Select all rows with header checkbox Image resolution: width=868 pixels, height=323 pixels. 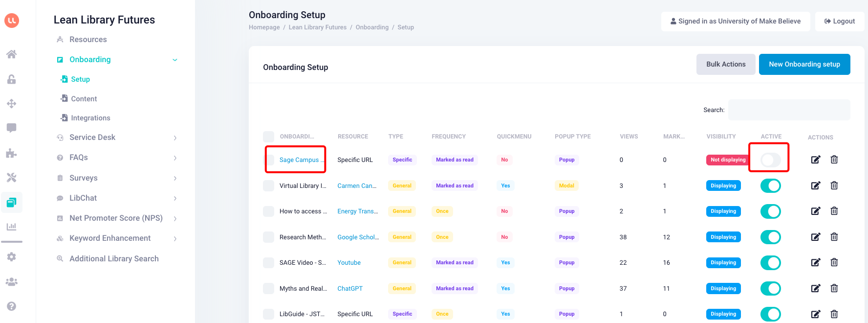pyautogui.click(x=268, y=137)
